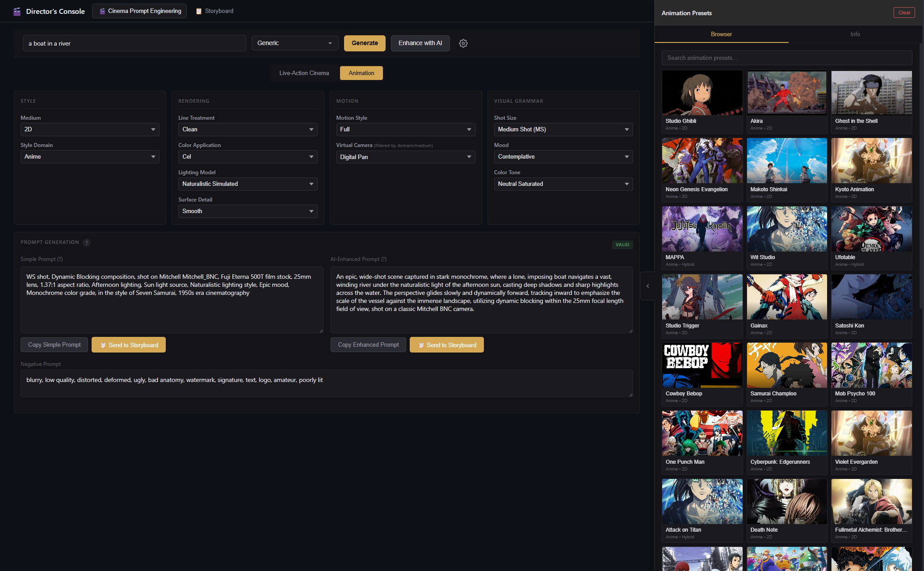Send the enhanced prompt to Storyboard
This screenshot has width=924, height=571.
(x=447, y=345)
